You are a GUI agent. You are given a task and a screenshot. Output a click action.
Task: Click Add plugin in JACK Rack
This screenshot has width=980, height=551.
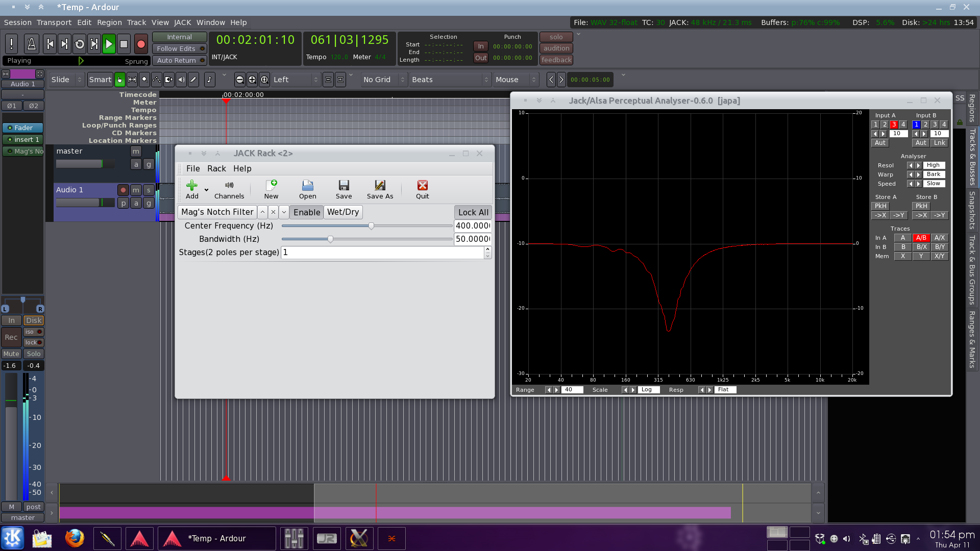pyautogui.click(x=192, y=189)
